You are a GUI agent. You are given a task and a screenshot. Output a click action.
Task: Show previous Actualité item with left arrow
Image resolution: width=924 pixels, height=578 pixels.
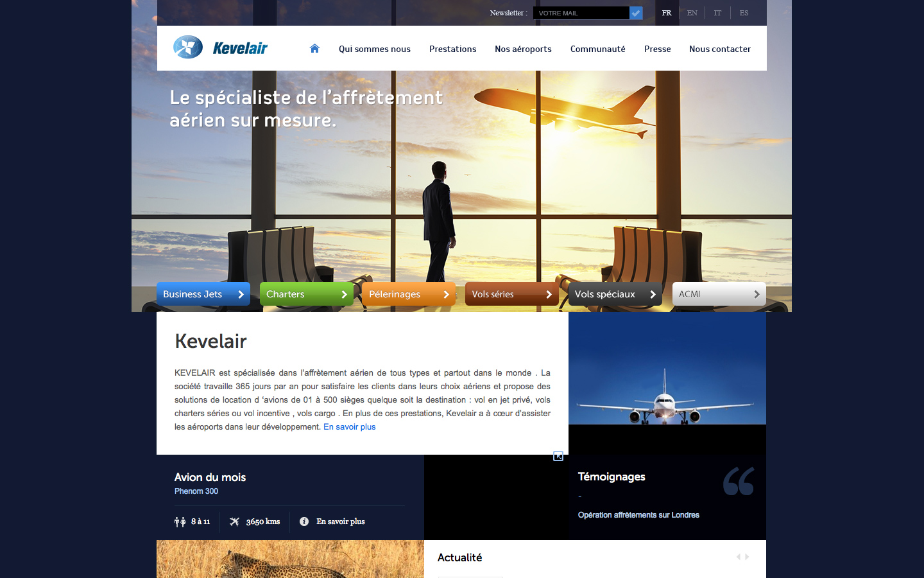(x=739, y=557)
